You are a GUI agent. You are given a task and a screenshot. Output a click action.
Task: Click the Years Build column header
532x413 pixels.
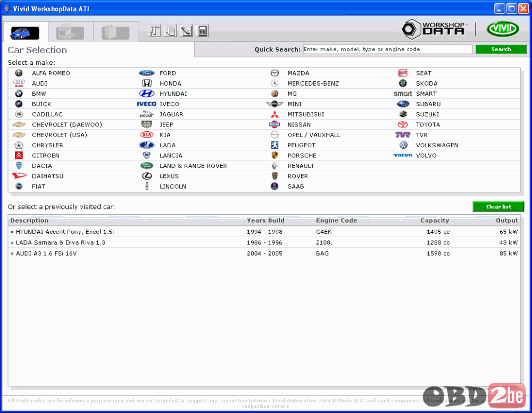click(265, 221)
